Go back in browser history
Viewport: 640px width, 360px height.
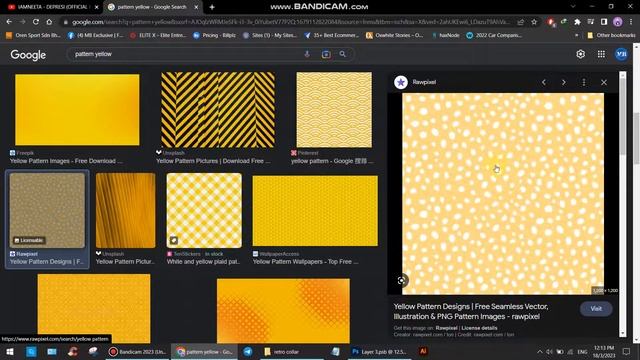pyautogui.click(x=9, y=22)
